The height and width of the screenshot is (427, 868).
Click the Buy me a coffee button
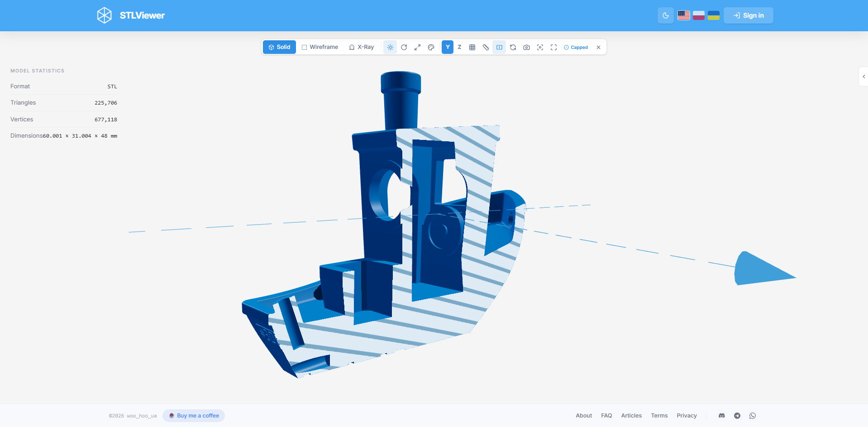pos(194,416)
